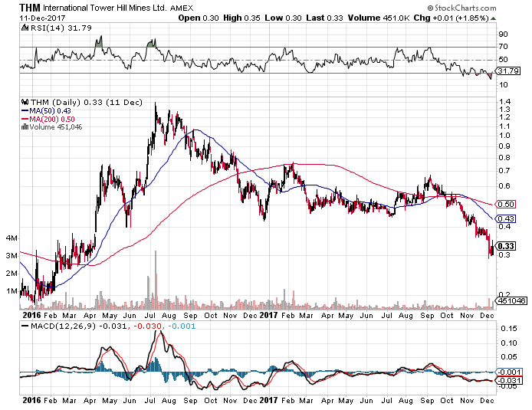Click the -0.031 tag on MACD axis
This screenshot has height=410, width=532.
[508, 381]
